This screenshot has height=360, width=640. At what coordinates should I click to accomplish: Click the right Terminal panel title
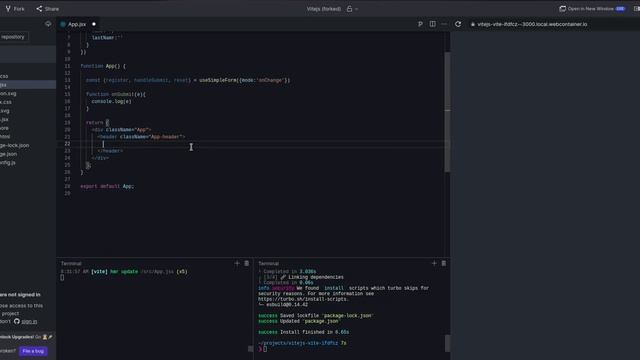point(269,264)
